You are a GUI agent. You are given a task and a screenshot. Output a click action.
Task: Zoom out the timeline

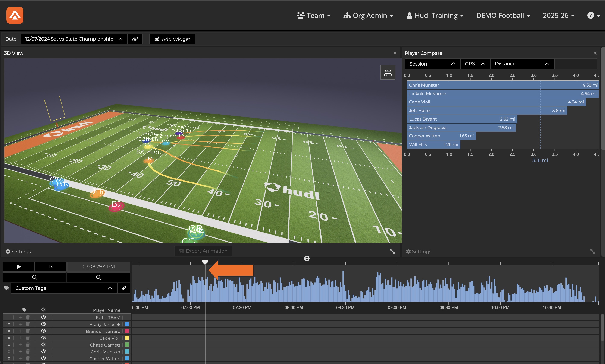(35, 277)
